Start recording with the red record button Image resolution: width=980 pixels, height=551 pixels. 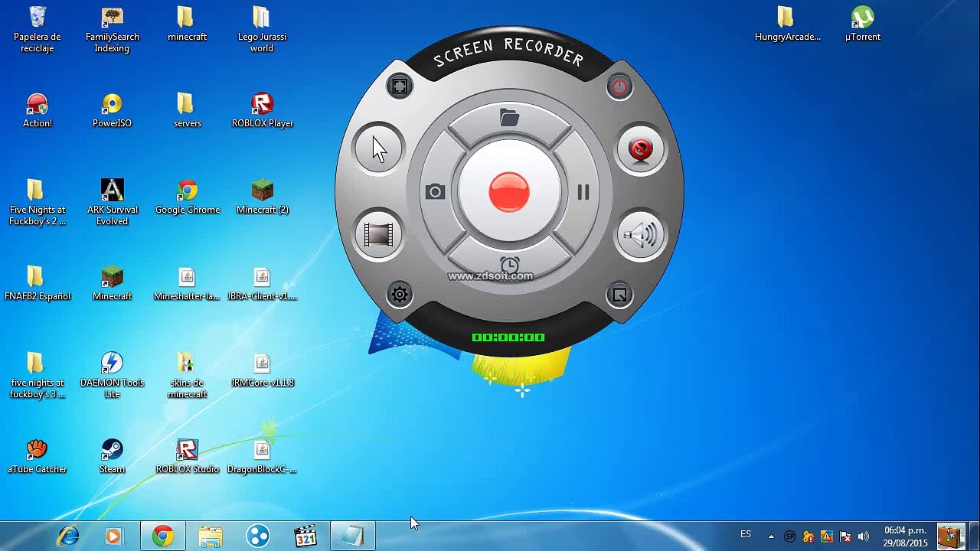(x=509, y=191)
